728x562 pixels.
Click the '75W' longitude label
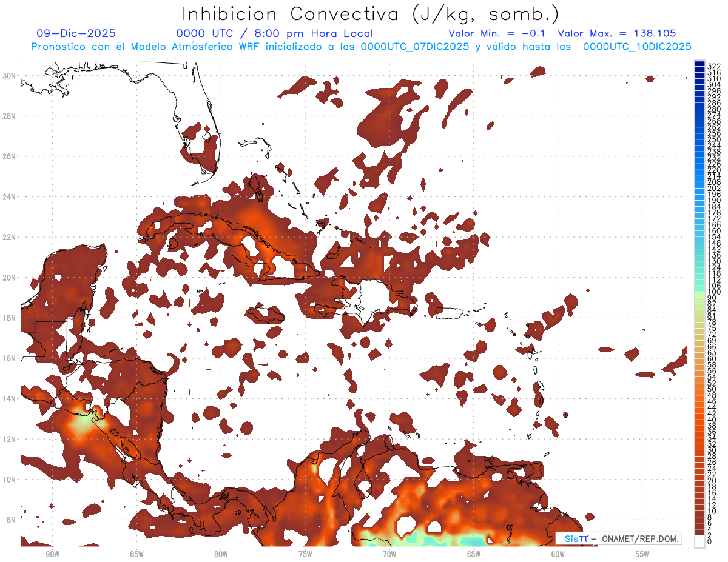coord(305,554)
